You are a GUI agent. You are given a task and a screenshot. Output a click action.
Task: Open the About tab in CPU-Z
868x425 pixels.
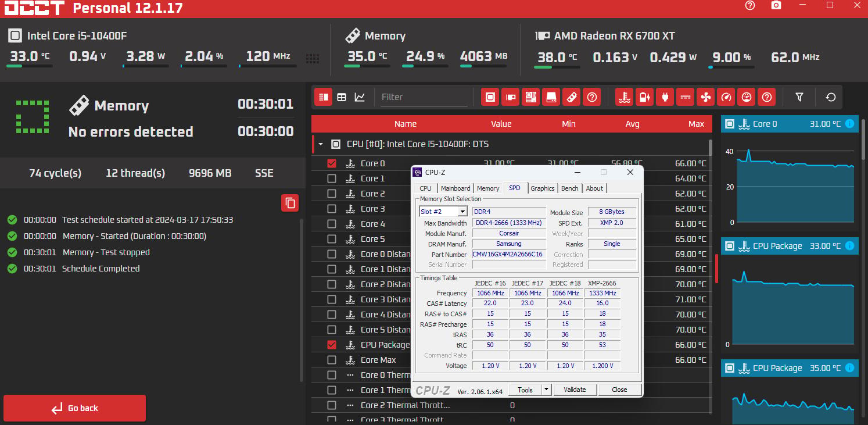[x=594, y=188]
